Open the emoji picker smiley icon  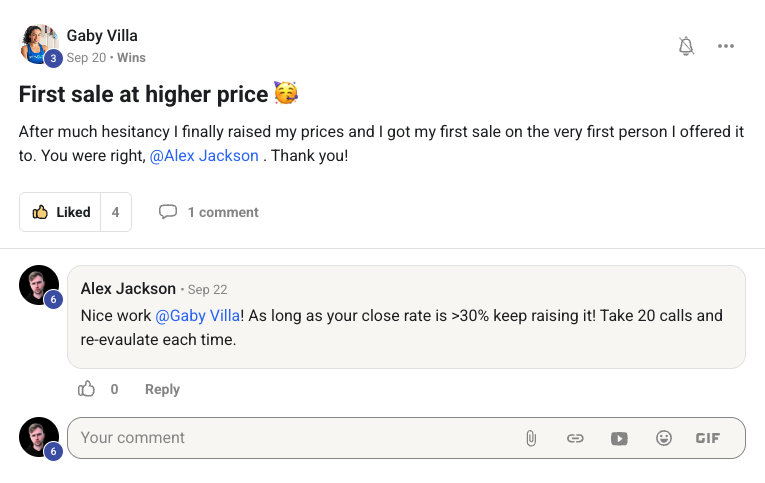pyautogui.click(x=663, y=438)
